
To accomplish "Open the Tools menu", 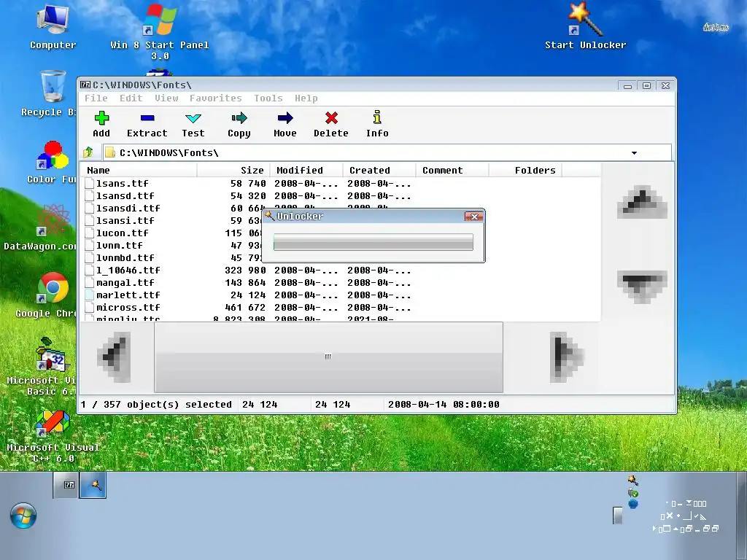I will (x=268, y=98).
